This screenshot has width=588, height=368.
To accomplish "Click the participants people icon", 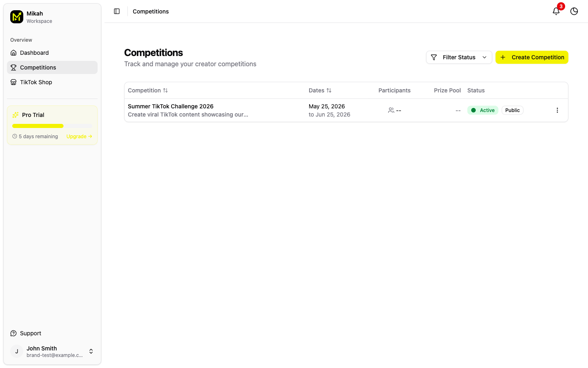I will [x=391, y=110].
